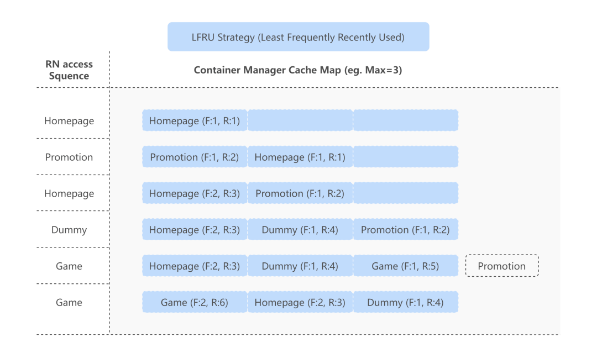Click the last Game access sequence label
Viewport: 597px width, 364px height.
[69, 302]
